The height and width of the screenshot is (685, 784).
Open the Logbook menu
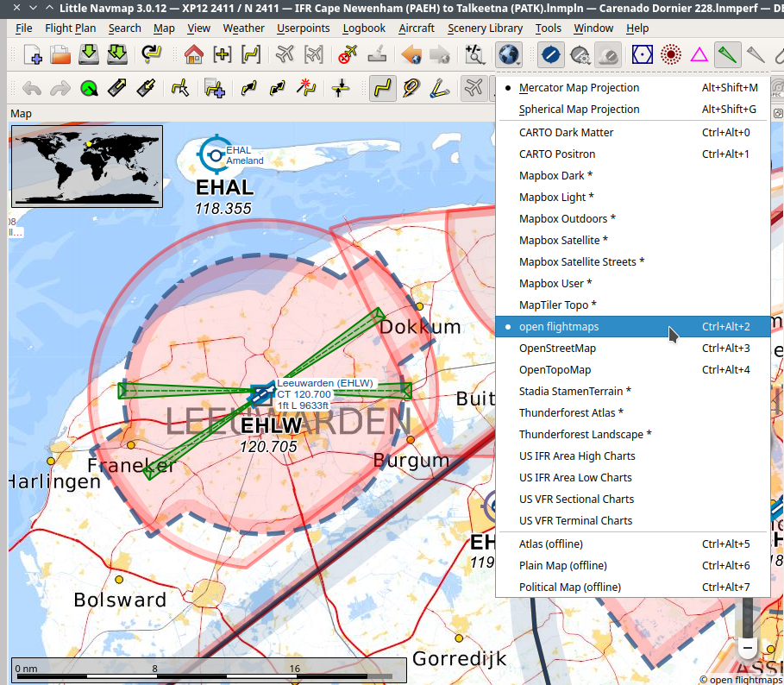[x=364, y=28]
